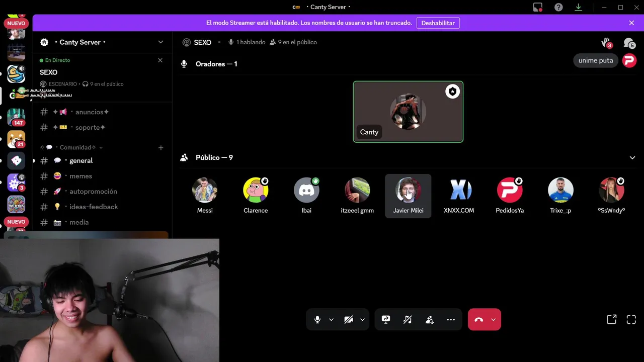
Task: Enter fullscreen mode
Action: pyautogui.click(x=631, y=320)
